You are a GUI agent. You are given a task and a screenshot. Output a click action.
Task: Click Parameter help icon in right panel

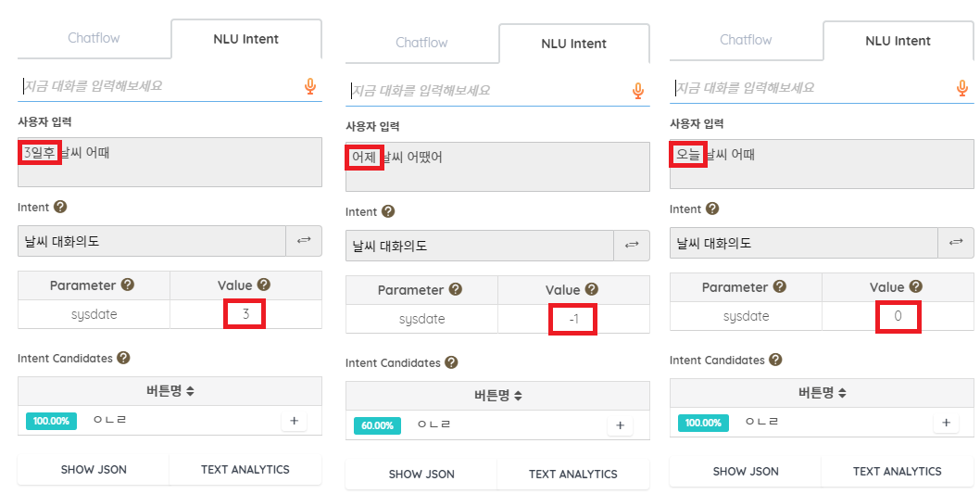click(x=779, y=287)
